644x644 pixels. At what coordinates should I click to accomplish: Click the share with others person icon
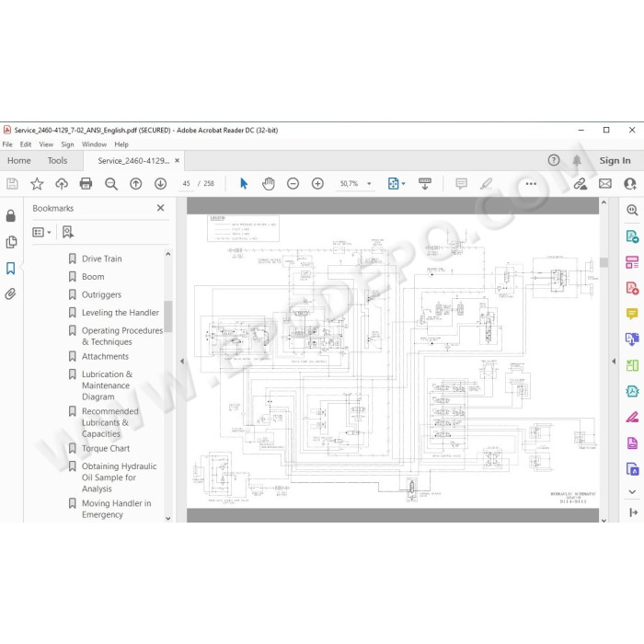tap(629, 184)
